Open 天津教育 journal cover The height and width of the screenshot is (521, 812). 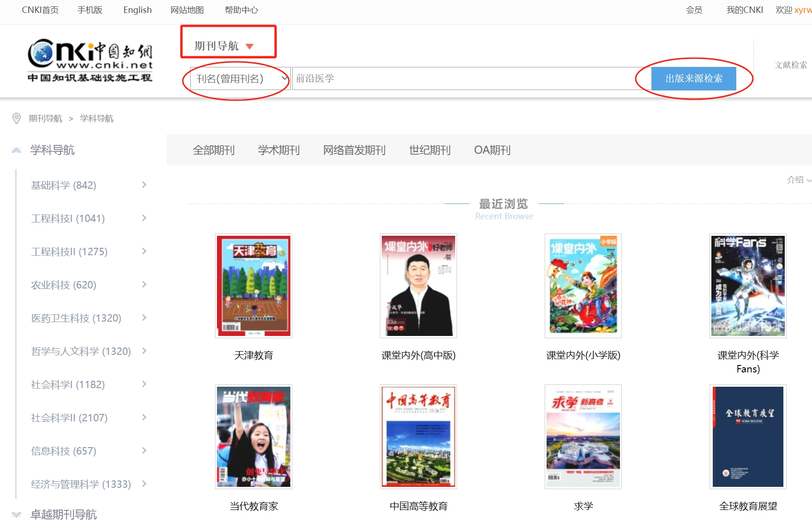[x=253, y=286]
